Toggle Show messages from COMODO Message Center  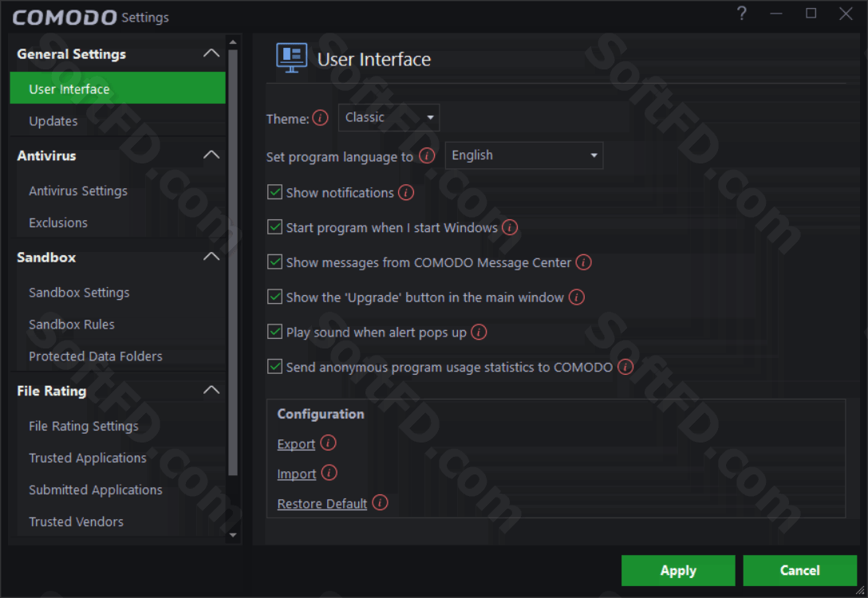(274, 262)
